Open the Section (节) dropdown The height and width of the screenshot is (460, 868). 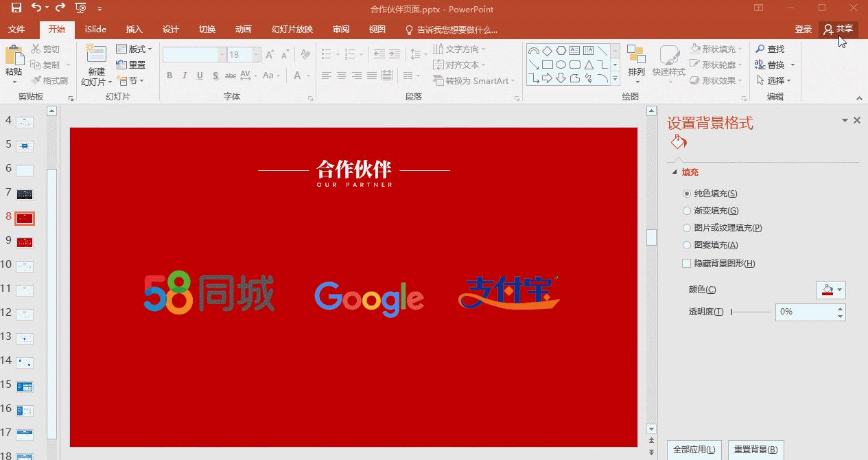click(x=130, y=80)
